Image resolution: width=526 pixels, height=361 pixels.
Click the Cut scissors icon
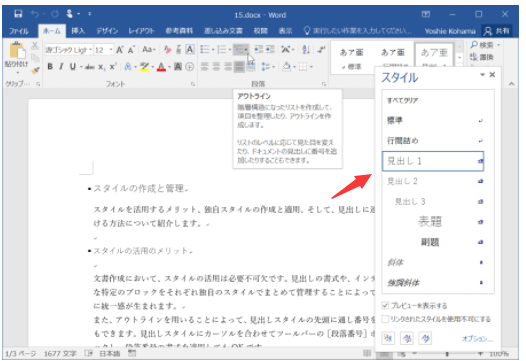pyautogui.click(x=35, y=46)
